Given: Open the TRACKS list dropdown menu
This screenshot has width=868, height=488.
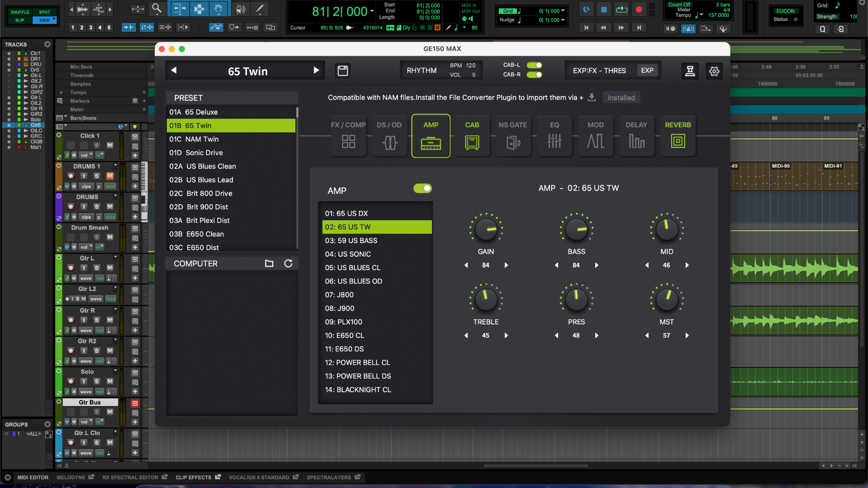Looking at the screenshot, I should pyautogui.click(x=47, y=44).
